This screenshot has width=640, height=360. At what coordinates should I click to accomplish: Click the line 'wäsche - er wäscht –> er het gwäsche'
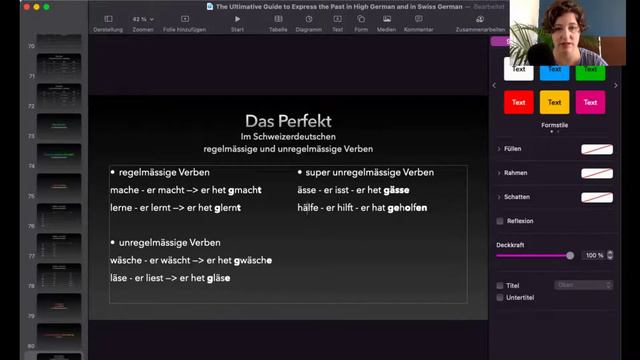tap(191, 260)
